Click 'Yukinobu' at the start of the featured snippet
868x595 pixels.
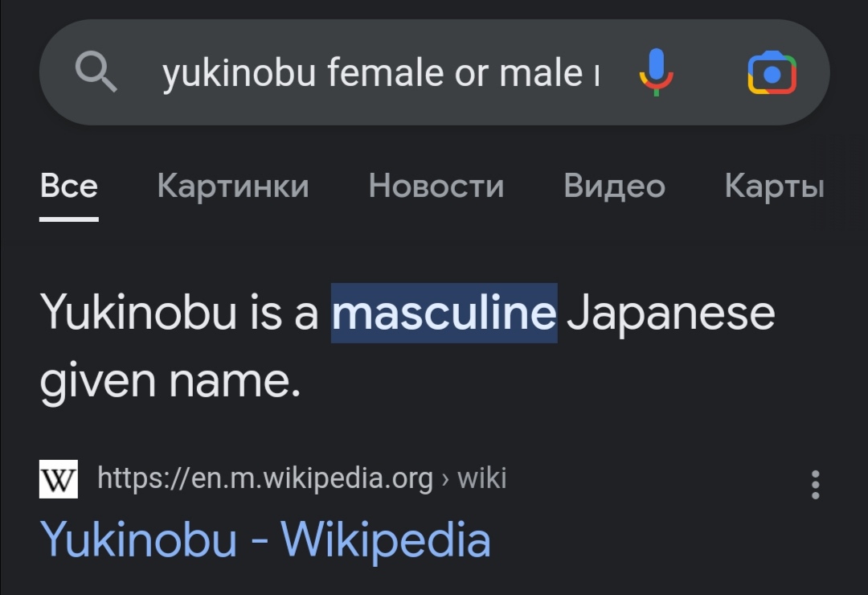(138, 313)
